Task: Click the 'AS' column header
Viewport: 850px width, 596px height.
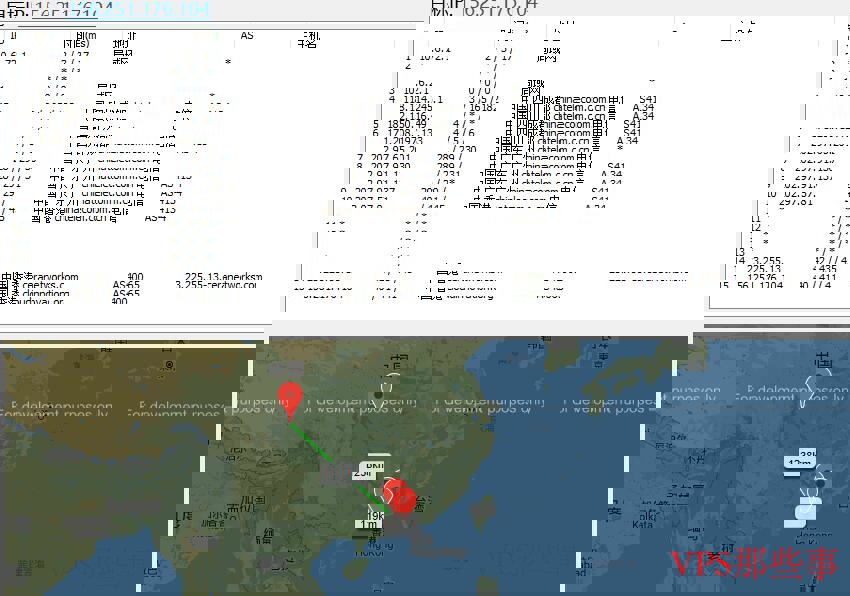Action: point(247,35)
